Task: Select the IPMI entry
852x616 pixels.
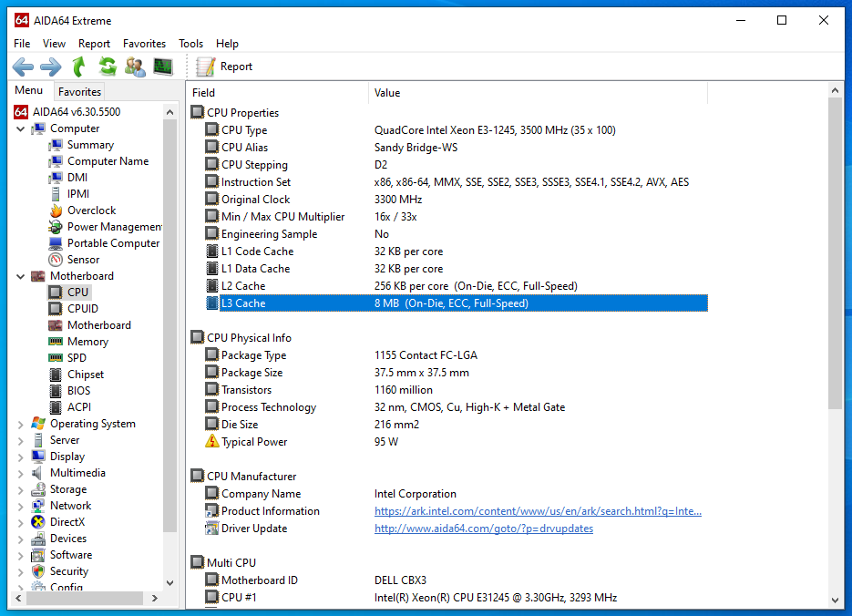Action: (x=78, y=194)
